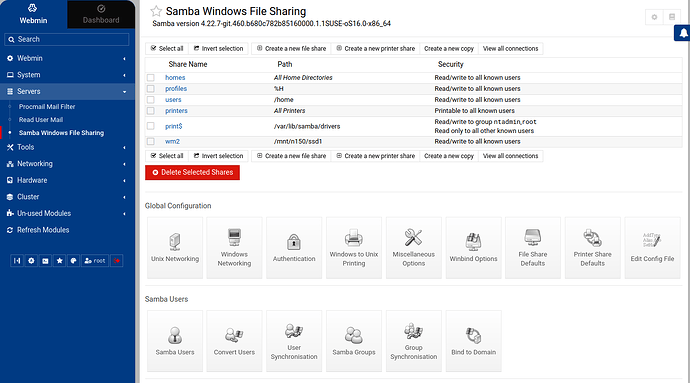Viewport: 690px width, 383px height.
Task: Select Samba Windows File Sharing menu item
Action: click(x=61, y=133)
